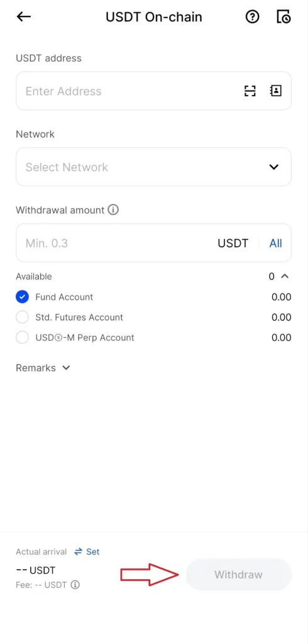The height and width of the screenshot is (644, 308).
Task: Tap info icon beside Withdrawal amount
Action: coord(113,210)
